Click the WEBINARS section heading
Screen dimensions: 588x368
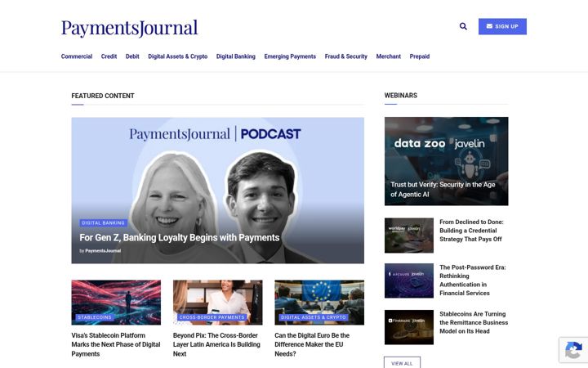400,96
